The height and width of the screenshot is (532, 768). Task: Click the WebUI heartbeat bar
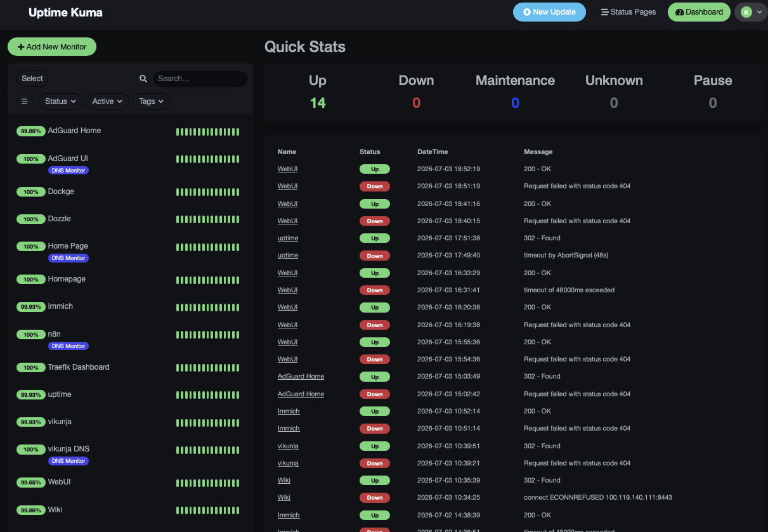tap(208, 483)
